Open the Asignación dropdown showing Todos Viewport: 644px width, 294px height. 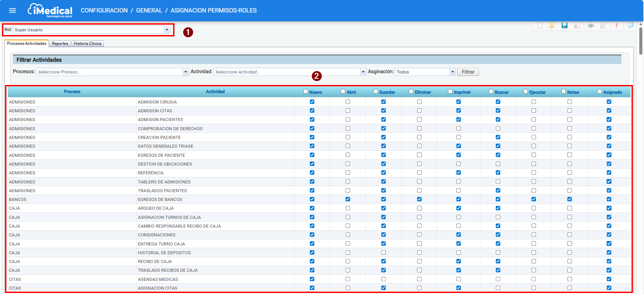click(x=453, y=72)
